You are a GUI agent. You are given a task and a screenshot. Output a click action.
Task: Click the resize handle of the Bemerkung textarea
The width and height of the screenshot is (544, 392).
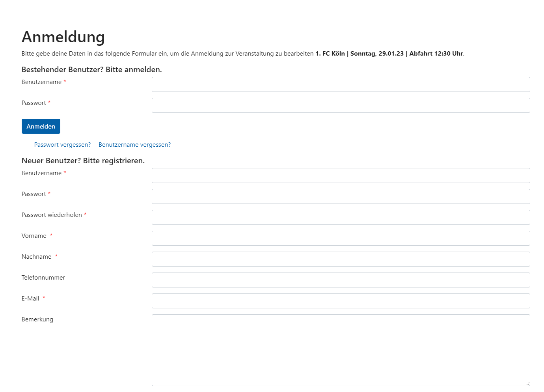527,383
